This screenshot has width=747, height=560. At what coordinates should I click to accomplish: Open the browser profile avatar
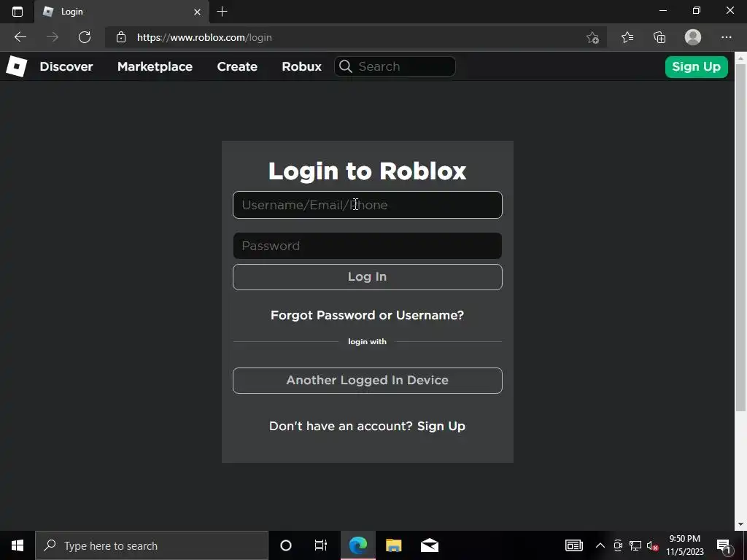click(693, 37)
